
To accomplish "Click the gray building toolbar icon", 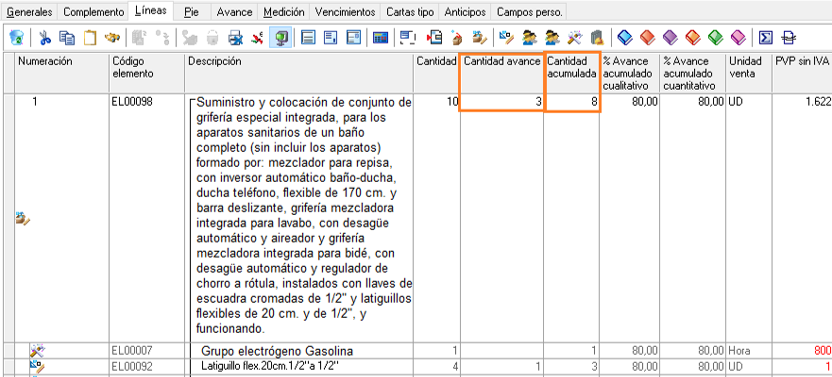I will [x=597, y=37].
